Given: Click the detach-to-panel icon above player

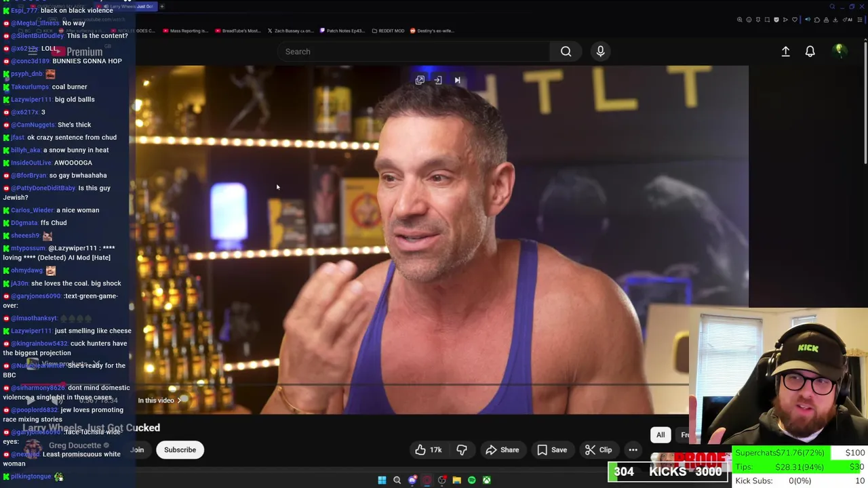Looking at the screenshot, I should (x=438, y=80).
